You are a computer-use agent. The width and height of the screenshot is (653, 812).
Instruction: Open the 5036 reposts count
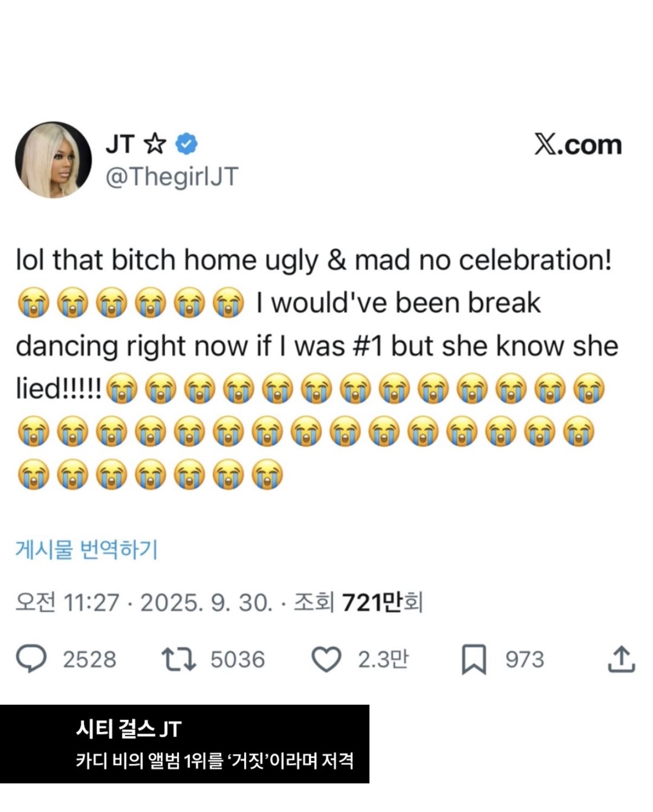pyautogui.click(x=238, y=659)
